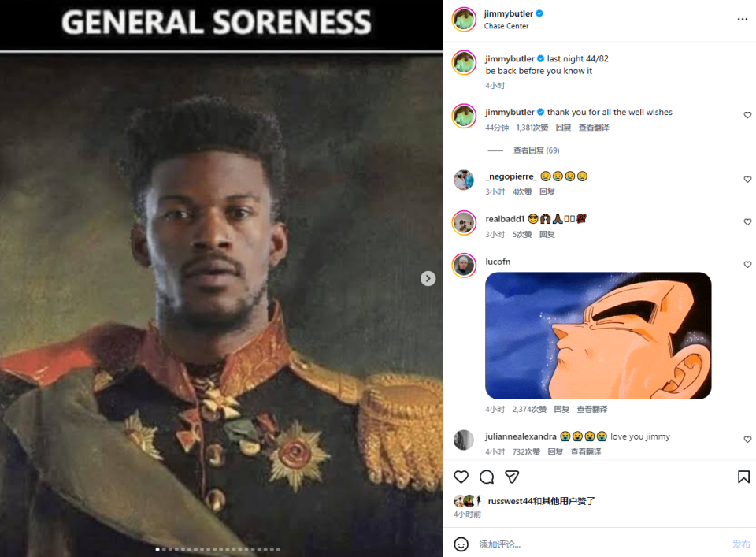The height and width of the screenshot is (557, 756).
Task: Expand the 69 replies to comment
Action: (x=535, y=150)
